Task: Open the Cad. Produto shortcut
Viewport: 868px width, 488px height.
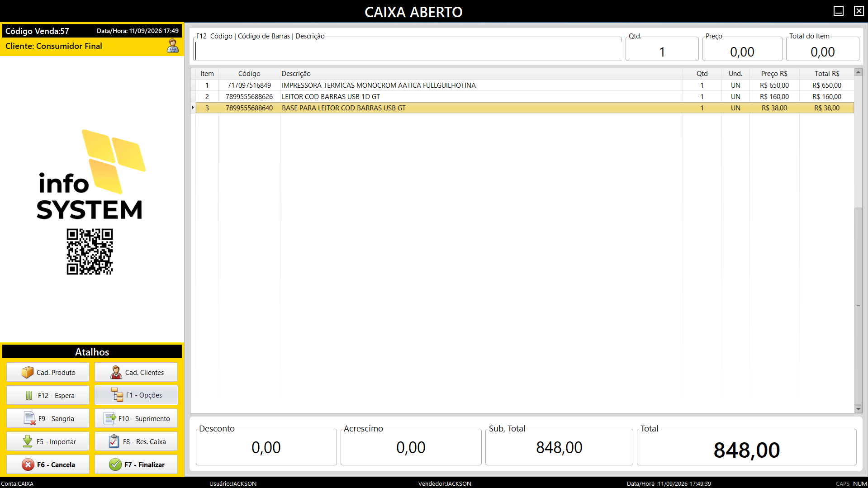Action: tap(48, 372)
